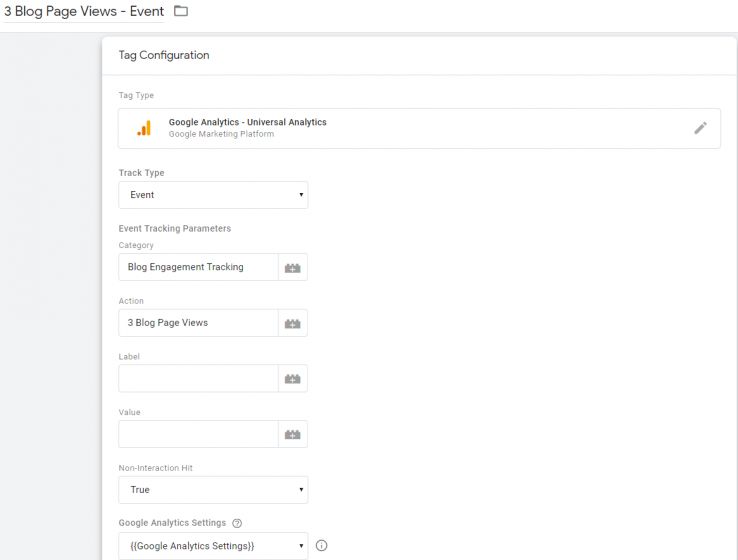Viewport: 738px width, 560px height.
Task: Choose a variable for the Value field
Action: (292, 434)
